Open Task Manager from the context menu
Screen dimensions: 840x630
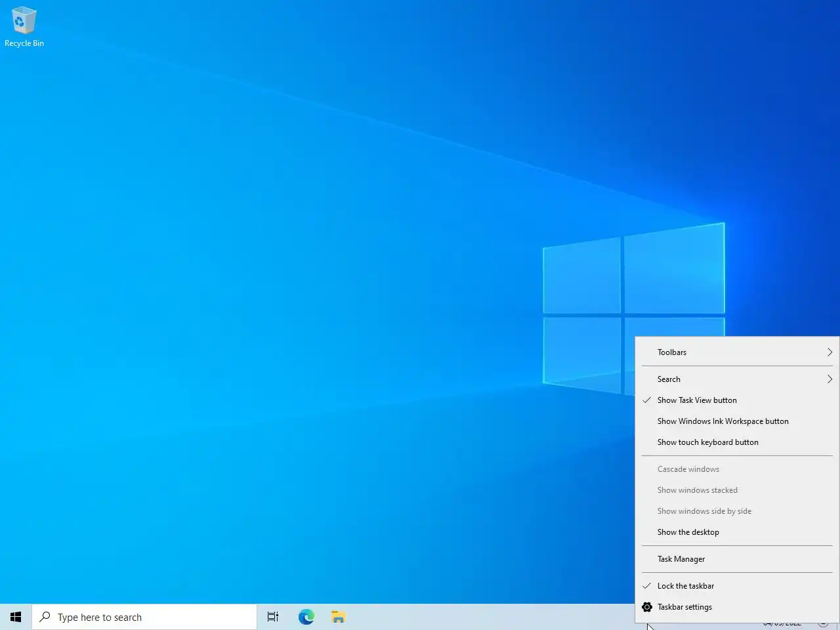point(737,559)
